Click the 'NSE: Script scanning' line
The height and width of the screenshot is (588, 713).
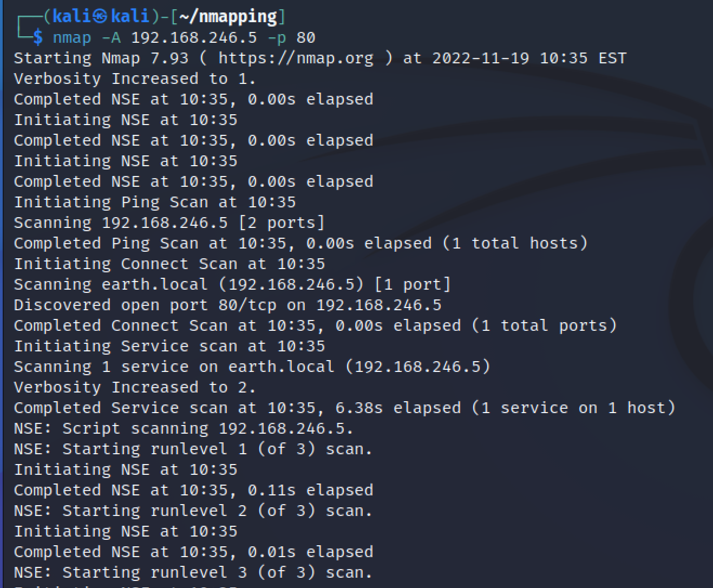point(184,428)
